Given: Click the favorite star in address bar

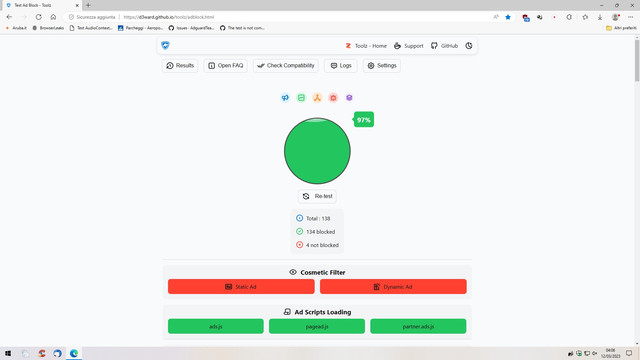Looking at the screenshot, I should (508, 17).
